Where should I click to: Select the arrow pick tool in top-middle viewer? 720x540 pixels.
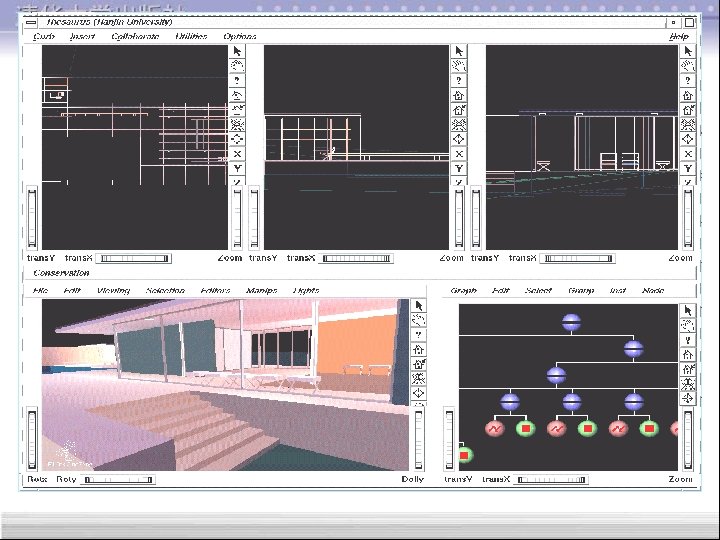pos(459,51)
